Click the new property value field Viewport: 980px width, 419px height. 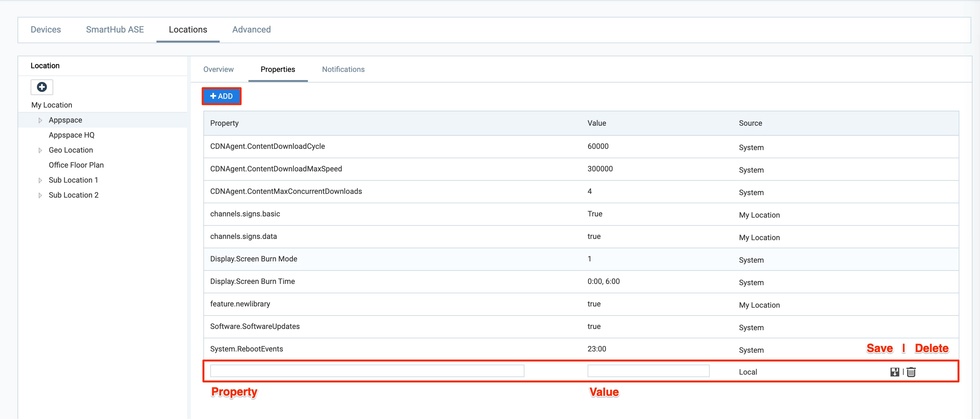click(x=648, y=371)
